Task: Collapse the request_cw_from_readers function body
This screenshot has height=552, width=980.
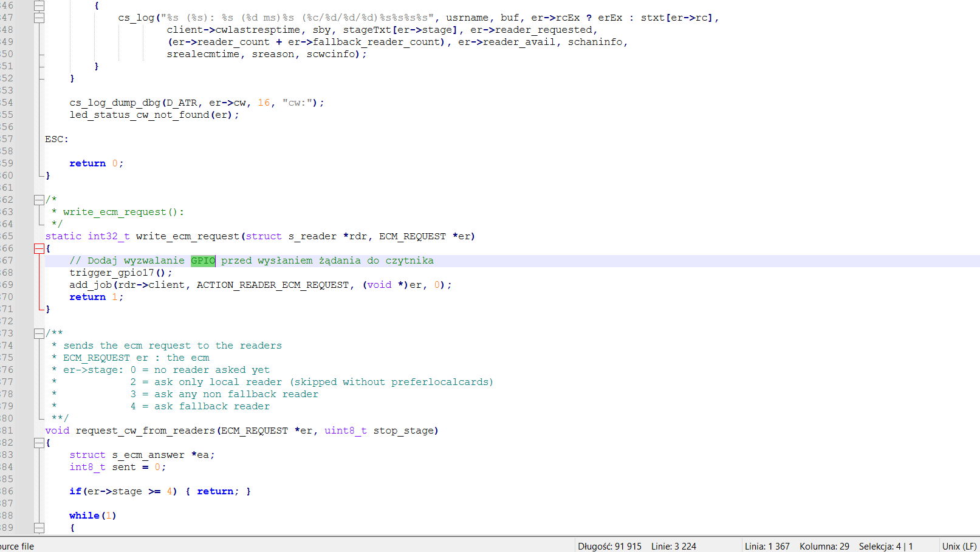Action: (x=39, y=443)
